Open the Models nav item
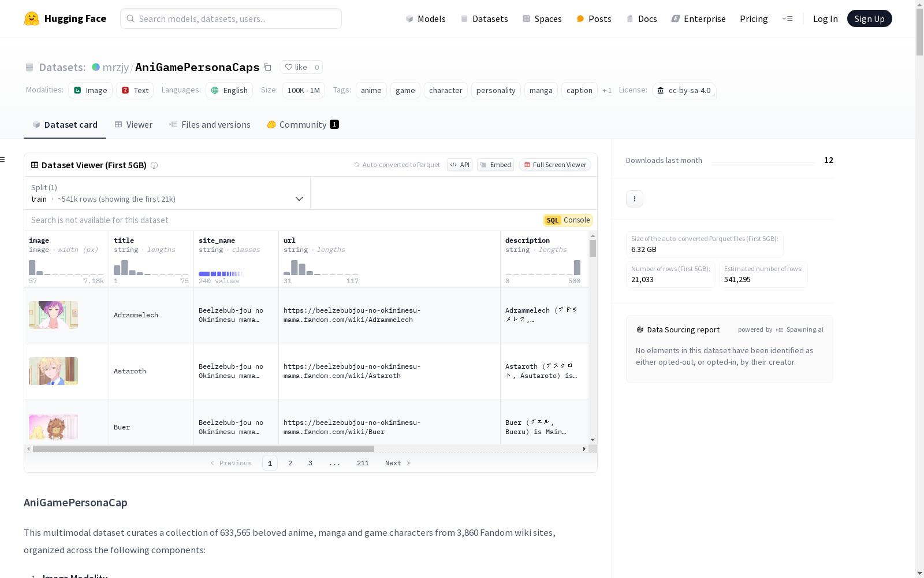924x578 pixels. (x=426, y=18)
